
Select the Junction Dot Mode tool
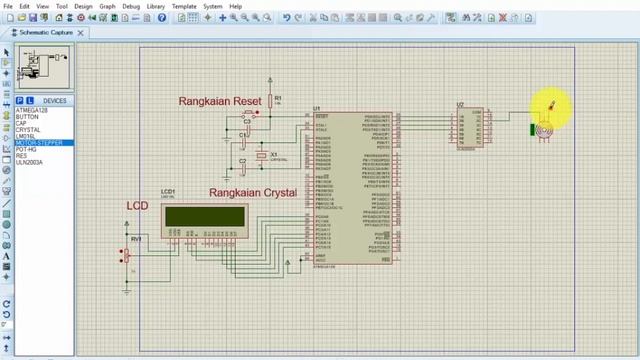(6, 73)
